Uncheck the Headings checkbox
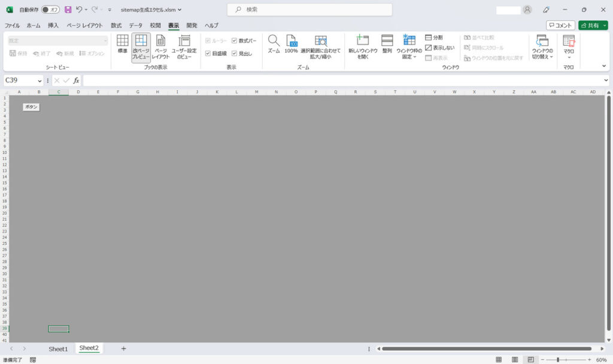The height and width of the screenshot is (364, 613). click(x=235, y=53)
